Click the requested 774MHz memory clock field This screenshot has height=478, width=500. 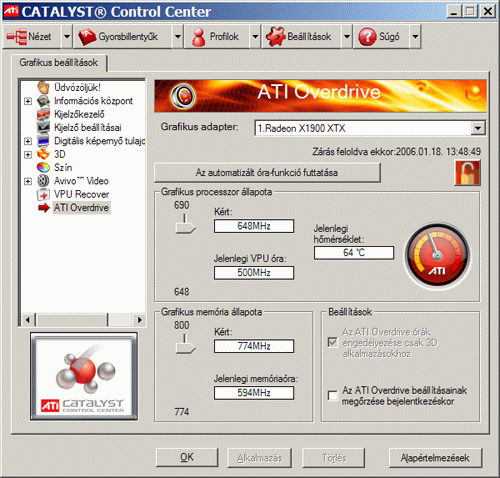coord(254,346)
